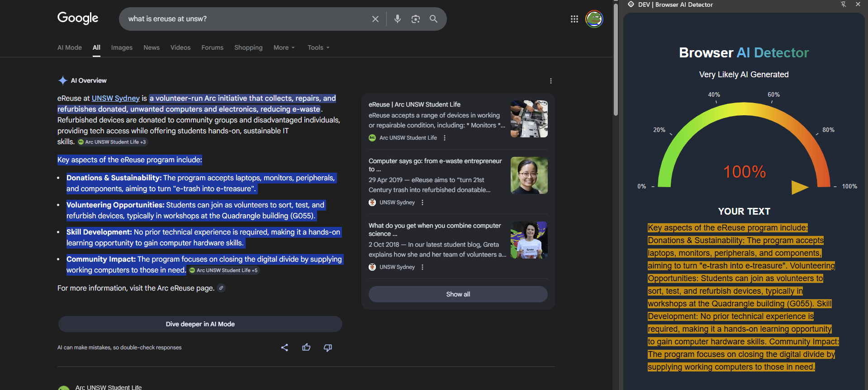This screenshot has width=868, height=390.
Task: Switch to the AI Mode tab
Action: pyautogui.click(x=70, y=47)
